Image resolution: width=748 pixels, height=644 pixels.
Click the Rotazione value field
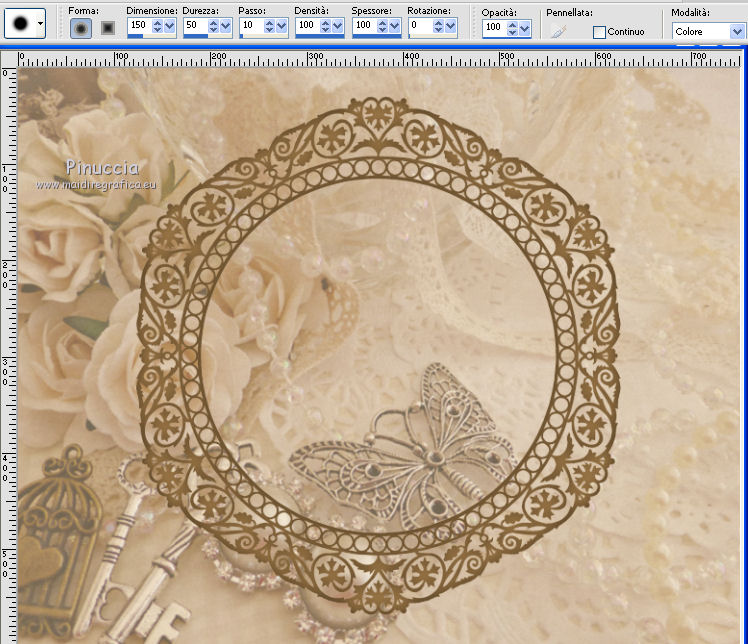point(418,26)
